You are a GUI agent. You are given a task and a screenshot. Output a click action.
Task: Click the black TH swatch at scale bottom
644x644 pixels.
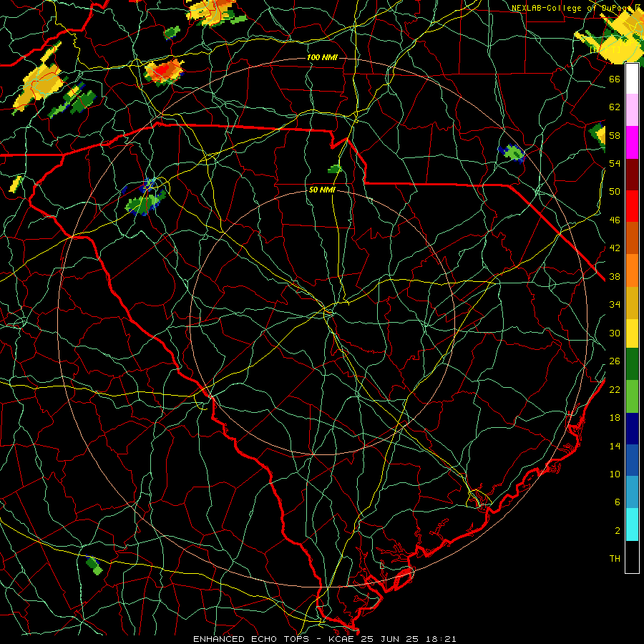(632, 557)
